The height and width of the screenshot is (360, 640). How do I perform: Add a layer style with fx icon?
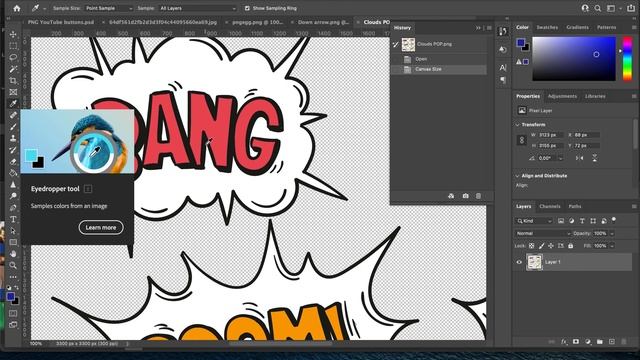pyautogui.click(x=564, y=342)
